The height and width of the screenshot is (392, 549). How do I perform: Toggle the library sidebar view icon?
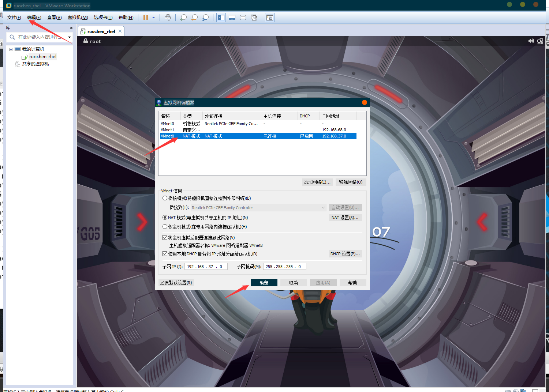click(221, 18)
